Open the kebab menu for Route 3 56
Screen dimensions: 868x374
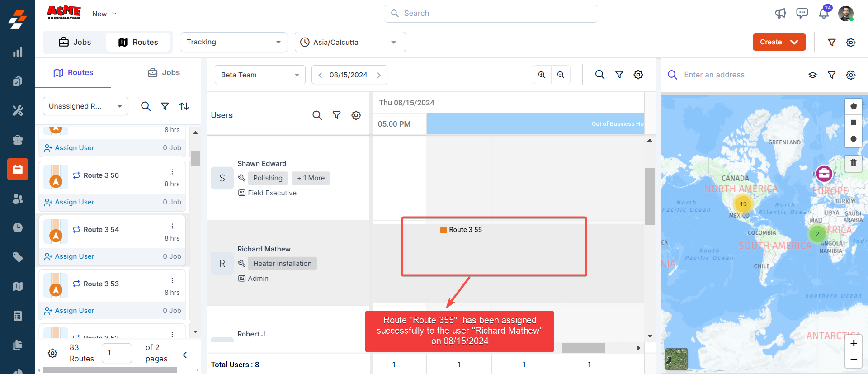coord(172,172)
